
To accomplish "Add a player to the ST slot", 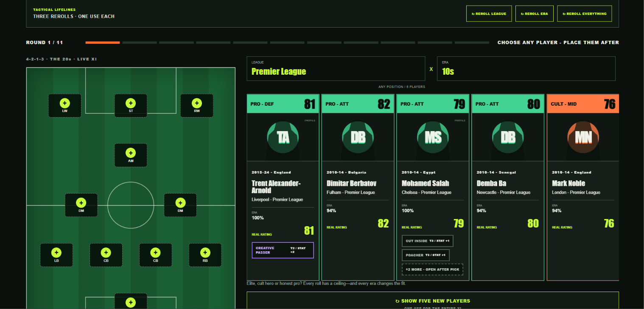I will (x=131, y=106).
